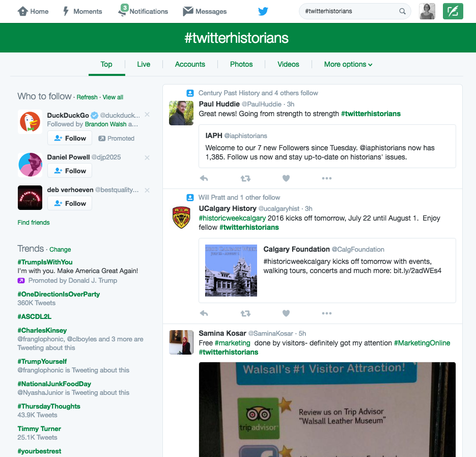This screenshot has width=476, height=457.
Task: Open the Calgary Foundation quoted tweet image
Action: [231, 271]
